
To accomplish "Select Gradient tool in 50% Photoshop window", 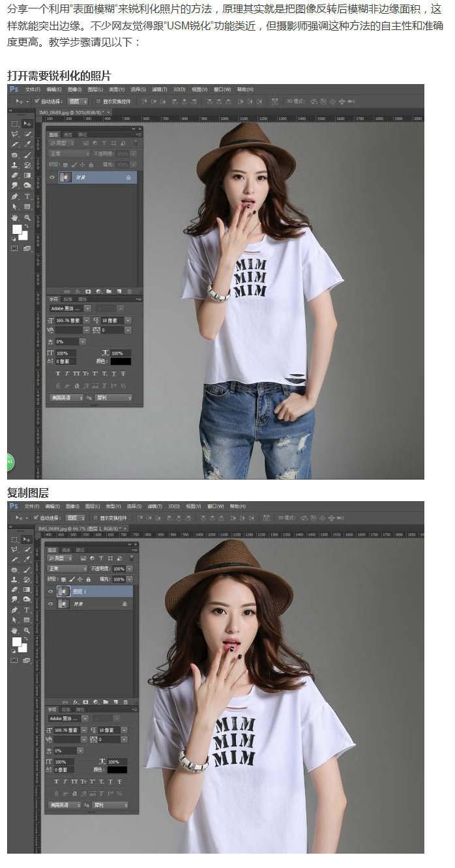I will tap(27, 175).
